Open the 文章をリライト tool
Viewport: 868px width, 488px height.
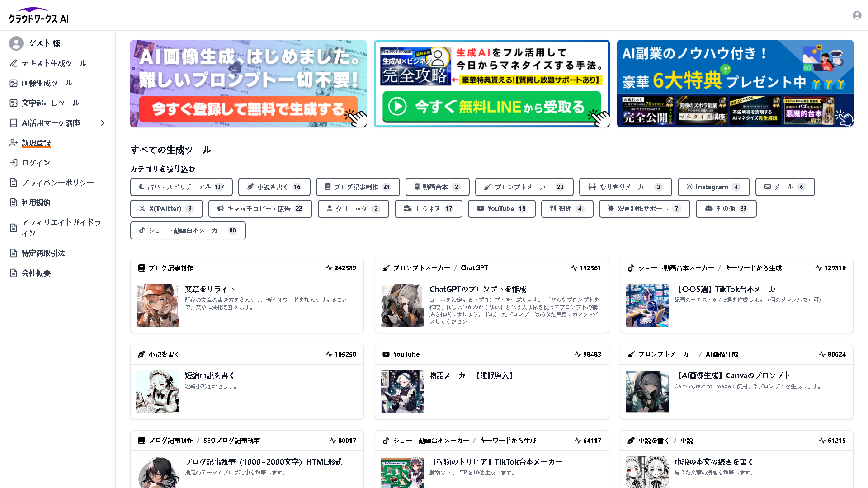coord(209,289)
